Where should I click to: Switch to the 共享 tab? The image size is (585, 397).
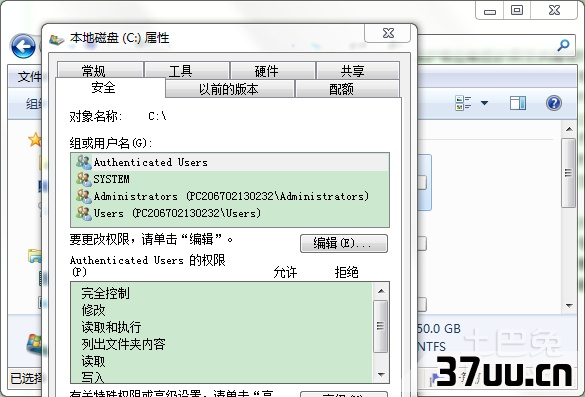click(358, 70)
